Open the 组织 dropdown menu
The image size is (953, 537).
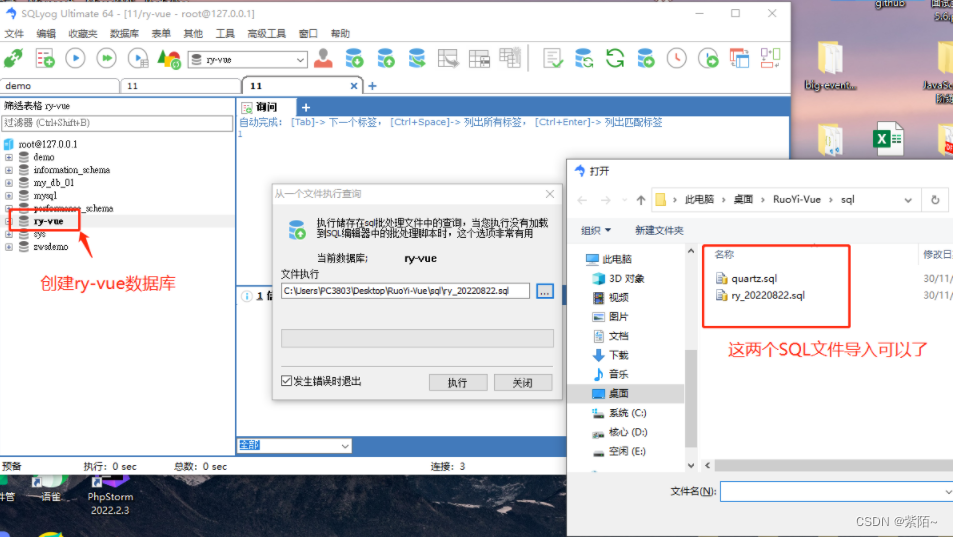click(x=596, y=230)
